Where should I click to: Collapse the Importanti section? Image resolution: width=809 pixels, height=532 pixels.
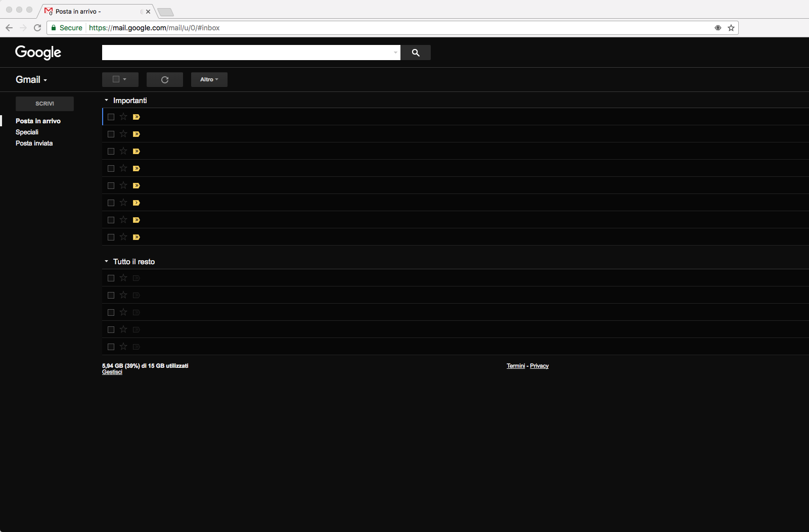[x=106, y=100]
